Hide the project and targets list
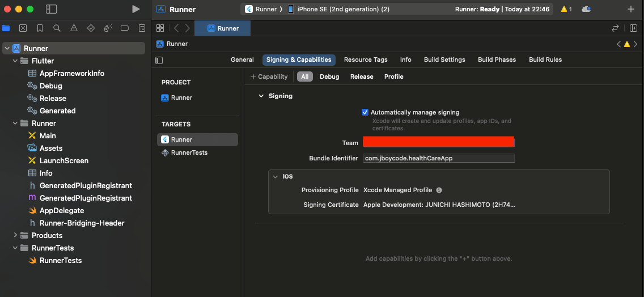Viewport: 644px width, 297px height. (x=159, y=61)
